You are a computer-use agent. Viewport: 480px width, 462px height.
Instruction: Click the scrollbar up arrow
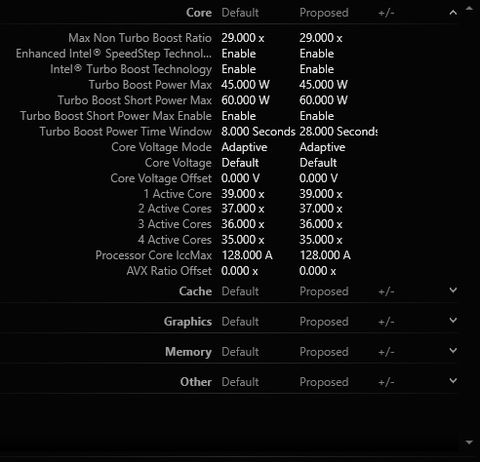[x=469, y=9]
